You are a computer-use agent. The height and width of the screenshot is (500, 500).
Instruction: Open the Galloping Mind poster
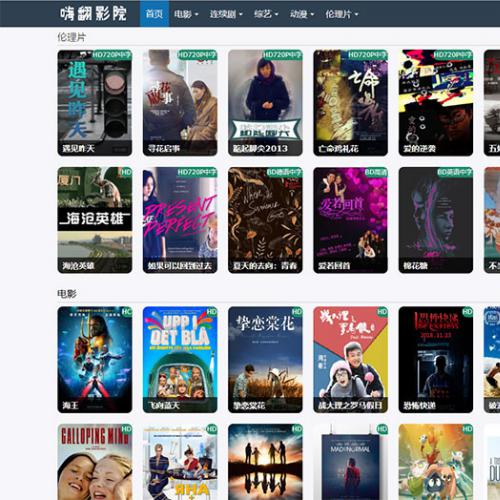click(95, 462)
